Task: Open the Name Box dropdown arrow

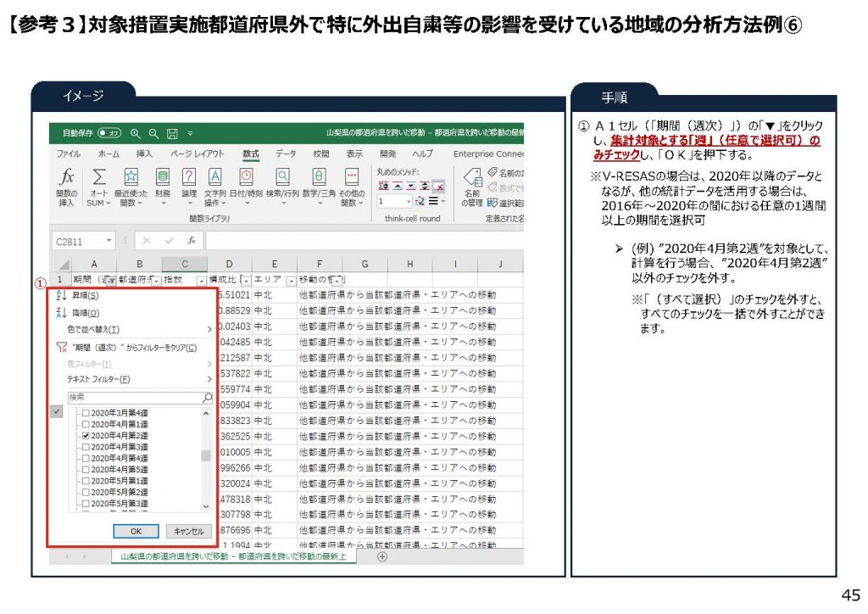Action: [110, 241]
